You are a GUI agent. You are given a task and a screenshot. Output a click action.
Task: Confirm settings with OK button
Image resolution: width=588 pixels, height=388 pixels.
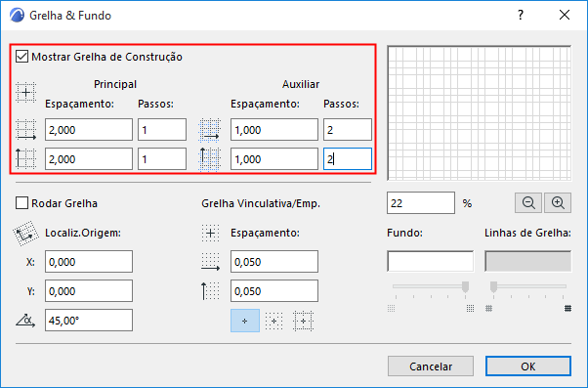[x=528, y=366]
